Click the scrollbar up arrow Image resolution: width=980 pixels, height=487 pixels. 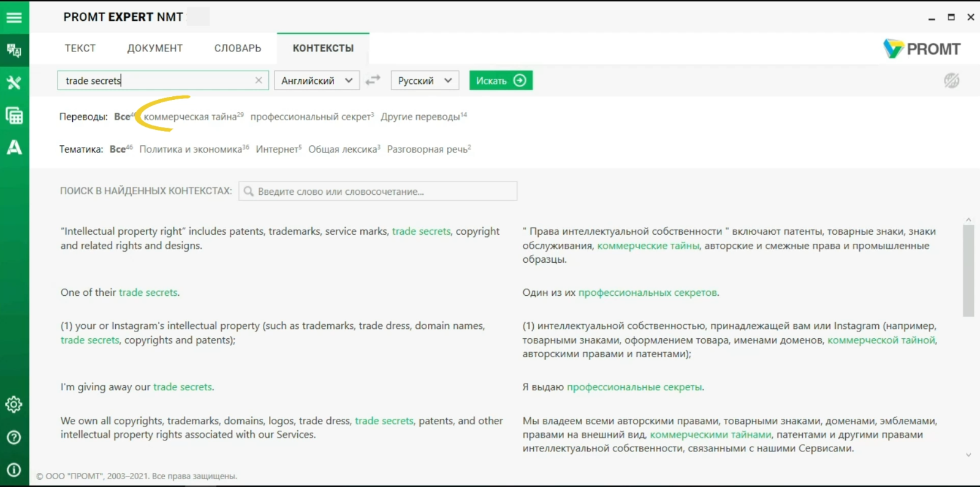(968, 219)
